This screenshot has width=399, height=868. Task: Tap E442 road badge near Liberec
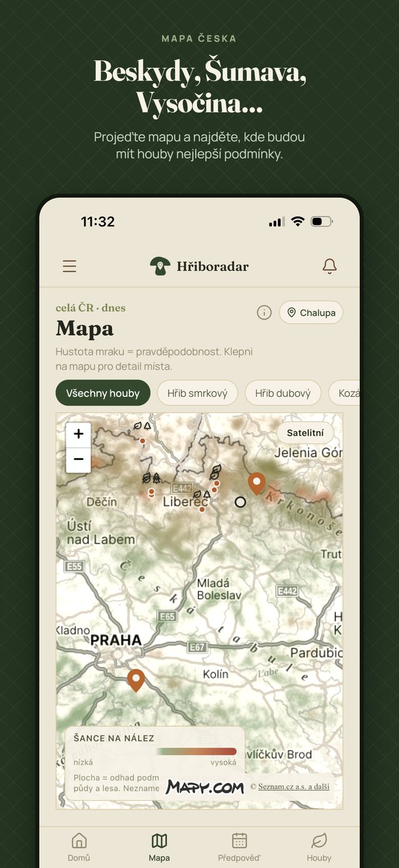[182, 488]
